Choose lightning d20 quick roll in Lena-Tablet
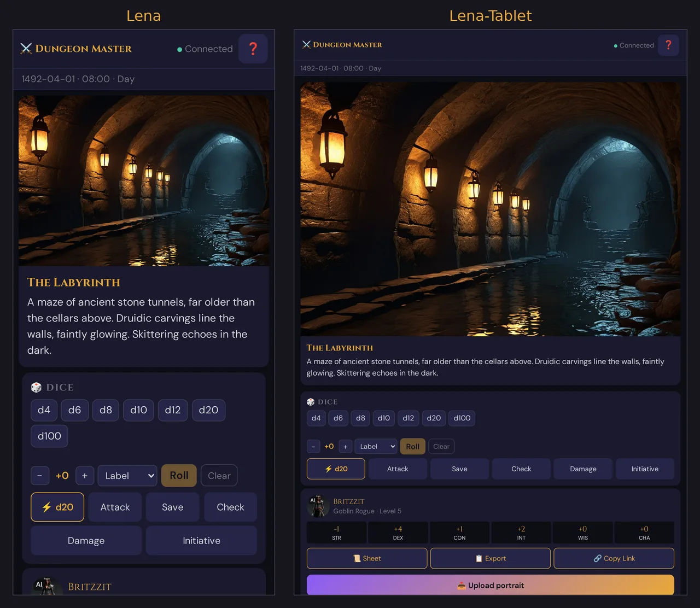The image size is (700, 608). pos(336,469)
